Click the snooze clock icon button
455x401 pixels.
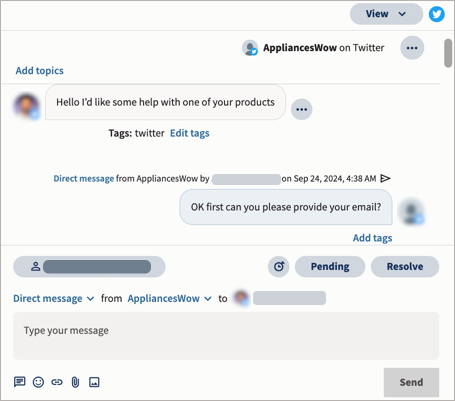(x=279, y=267)
